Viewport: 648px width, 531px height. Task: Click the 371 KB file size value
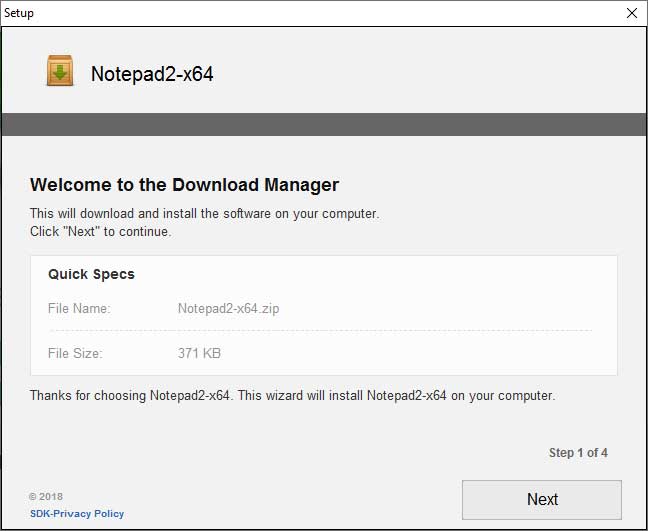click(x=199, y=353)
